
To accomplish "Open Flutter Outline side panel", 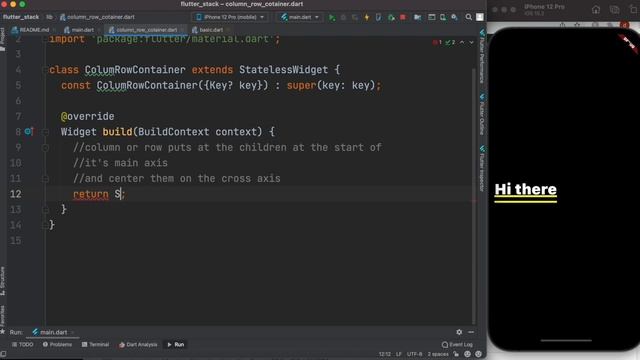I will click(x=482, y=114).
